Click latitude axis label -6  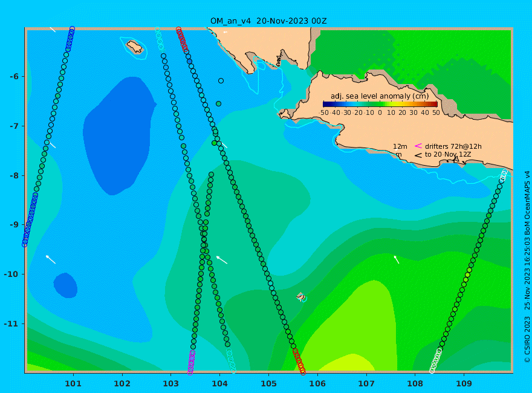[x=14, y=76]
